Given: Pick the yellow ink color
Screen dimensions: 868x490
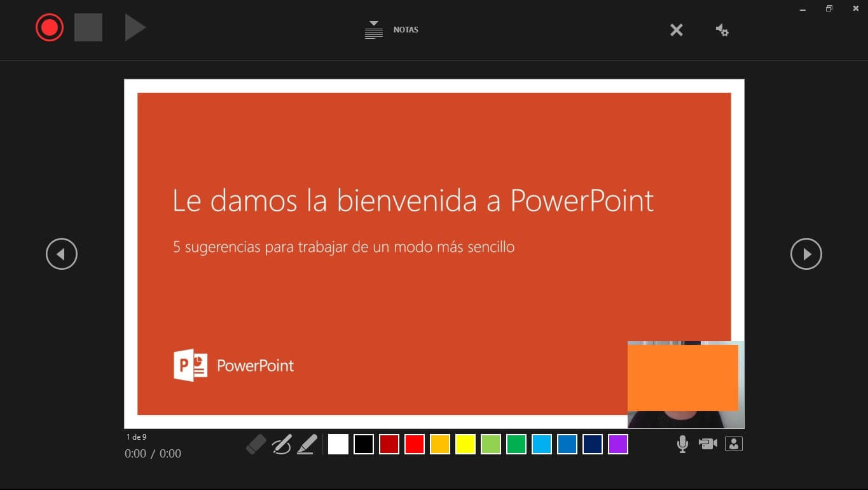Looking at the screenshot, I should click(465, 444).
